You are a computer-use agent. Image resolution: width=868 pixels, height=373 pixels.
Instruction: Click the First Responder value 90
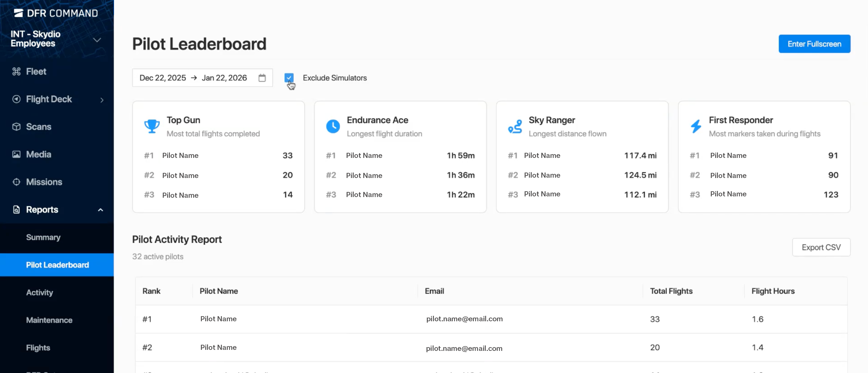(833, 175)
